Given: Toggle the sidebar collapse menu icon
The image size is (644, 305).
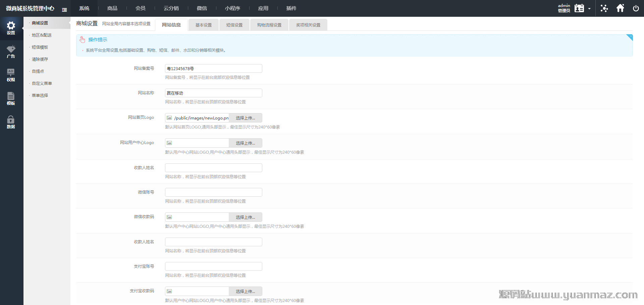Looking at the screenshot, I should coord(64,10).
